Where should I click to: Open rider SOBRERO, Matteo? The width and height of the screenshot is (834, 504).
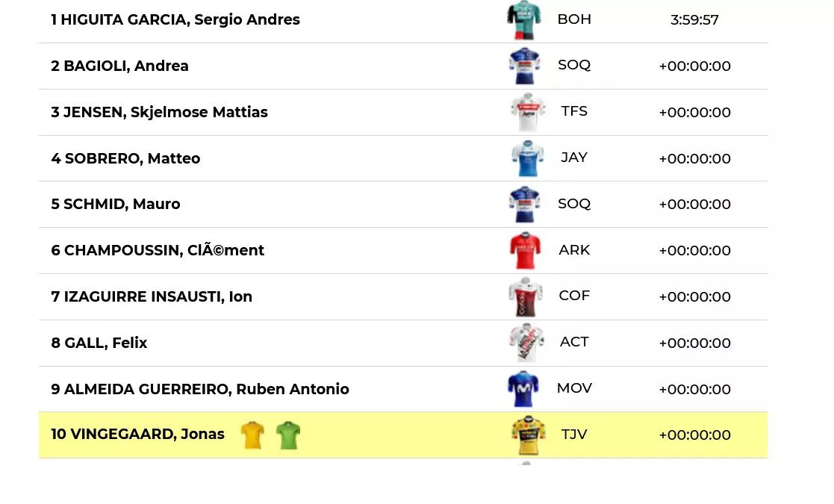coord(125,158)
